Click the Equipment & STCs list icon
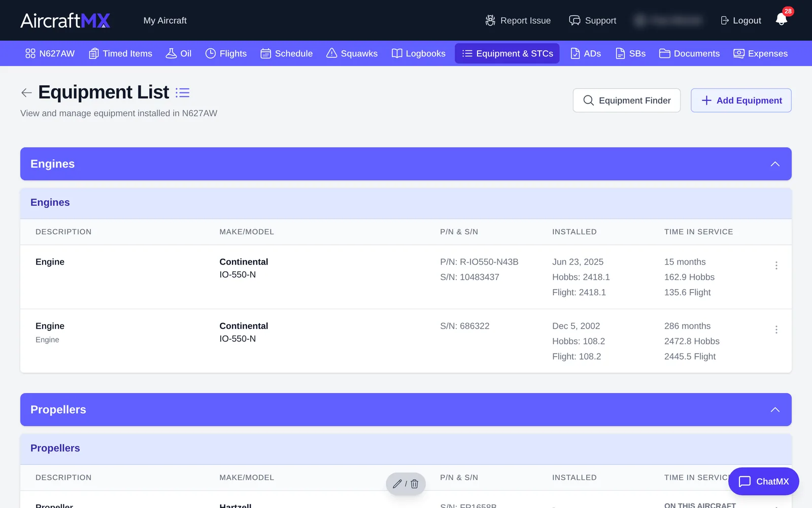Screen dimensions: 812x508 [x=467, y=53]
